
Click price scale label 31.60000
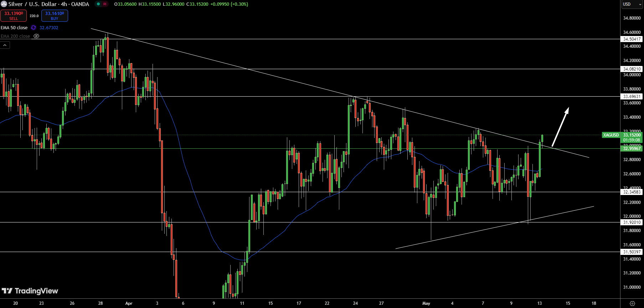click(632, 245)
